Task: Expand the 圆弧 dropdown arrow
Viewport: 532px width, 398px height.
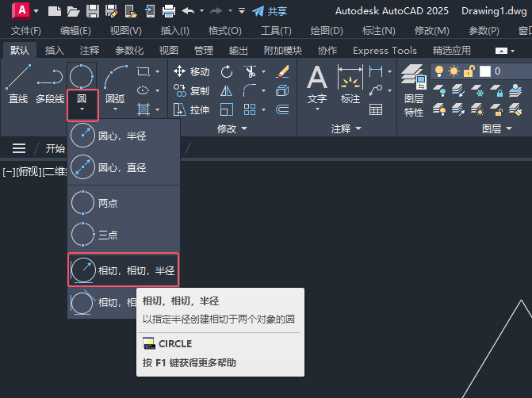Action: coord(115,109)
